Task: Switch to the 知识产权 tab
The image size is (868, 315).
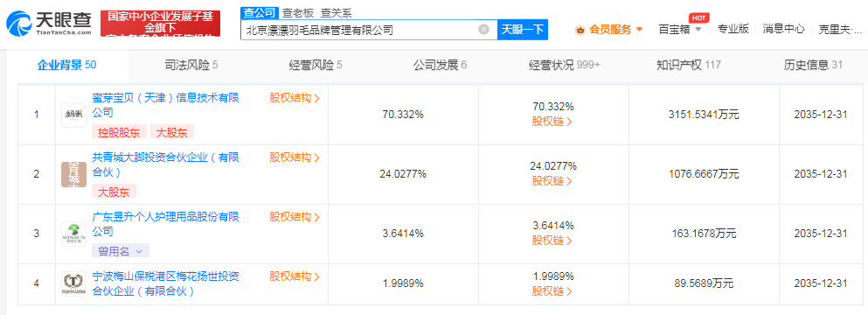Action: click(688, 65)
